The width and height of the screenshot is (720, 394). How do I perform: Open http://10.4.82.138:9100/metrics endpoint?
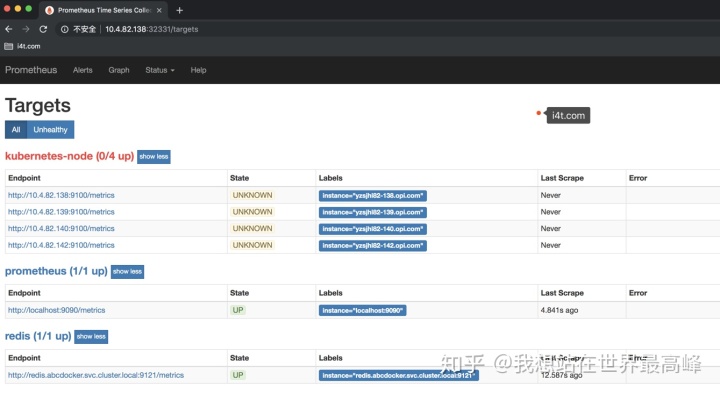[61, 195]
